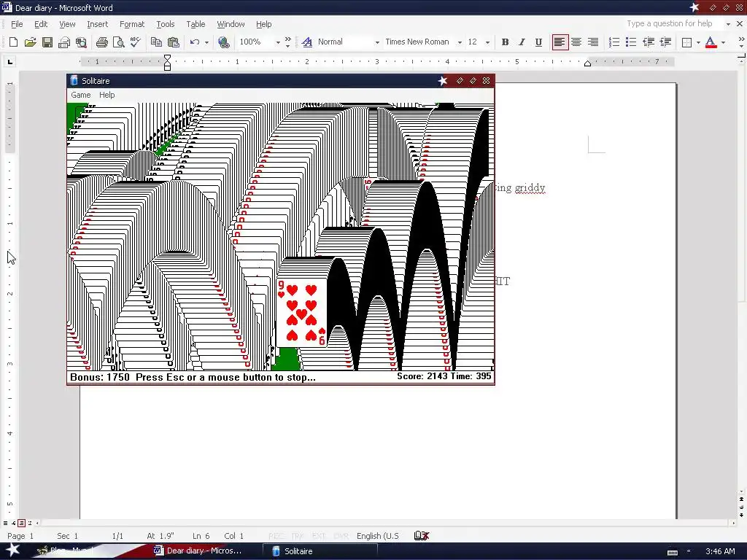Open Word's Table menu

point(196,24)
